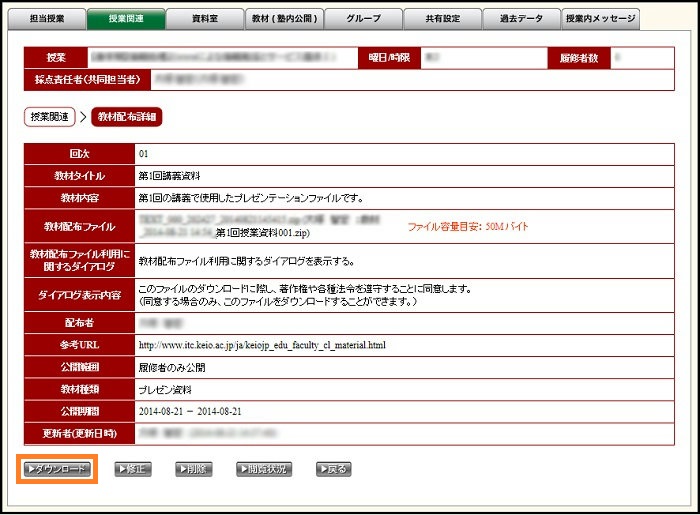700x515 pixels.
Task: Select the 授業関連 tab
Action: pos(124,18)
